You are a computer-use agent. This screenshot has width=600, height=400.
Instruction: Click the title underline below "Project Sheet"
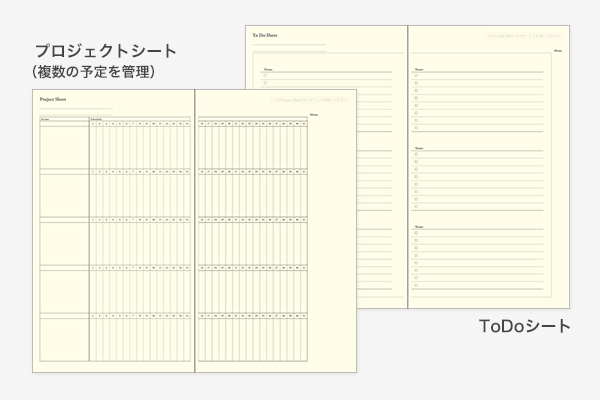coord(75,108)
